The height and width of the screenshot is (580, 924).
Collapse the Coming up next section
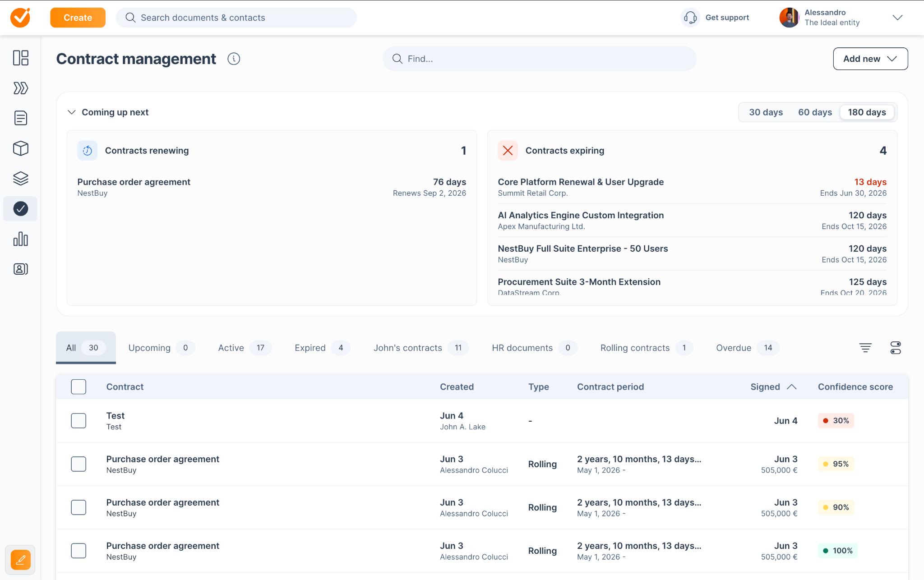coord(71,112)
